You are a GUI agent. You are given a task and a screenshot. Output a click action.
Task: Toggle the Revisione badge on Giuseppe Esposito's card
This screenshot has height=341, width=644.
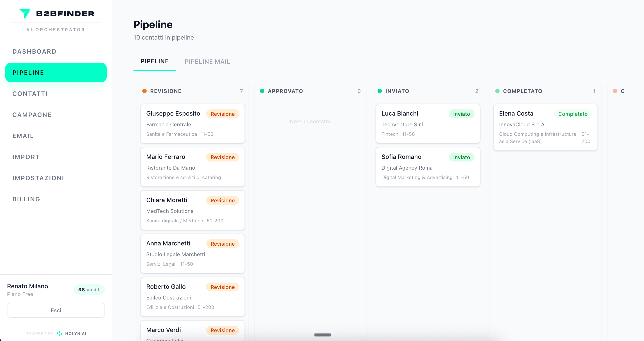click(223, 114)
